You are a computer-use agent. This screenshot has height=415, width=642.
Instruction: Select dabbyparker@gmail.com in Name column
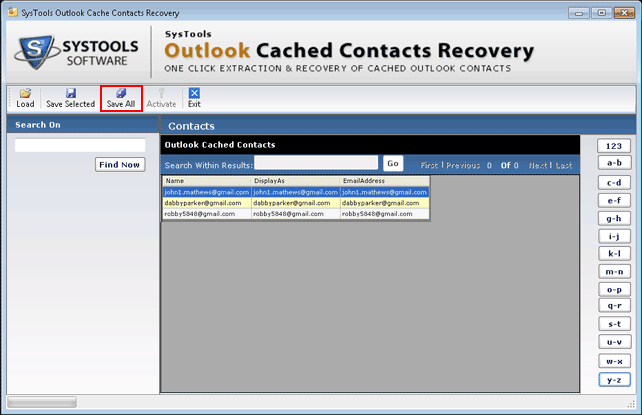pyautogui.click(x=207, y=203)
